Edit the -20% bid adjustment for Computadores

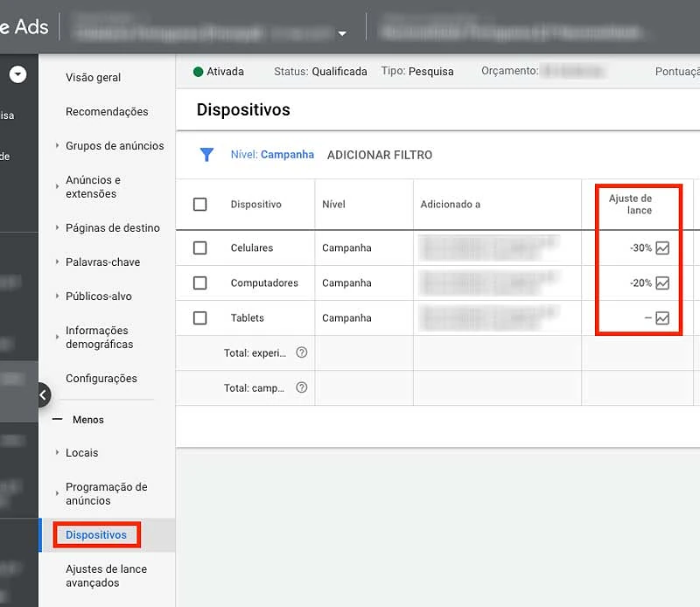point(640,283)
